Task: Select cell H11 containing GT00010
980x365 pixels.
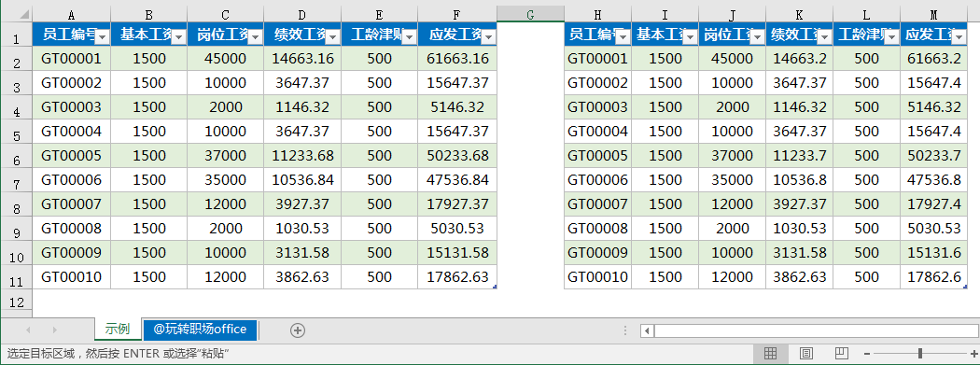Action: [598, 277]
